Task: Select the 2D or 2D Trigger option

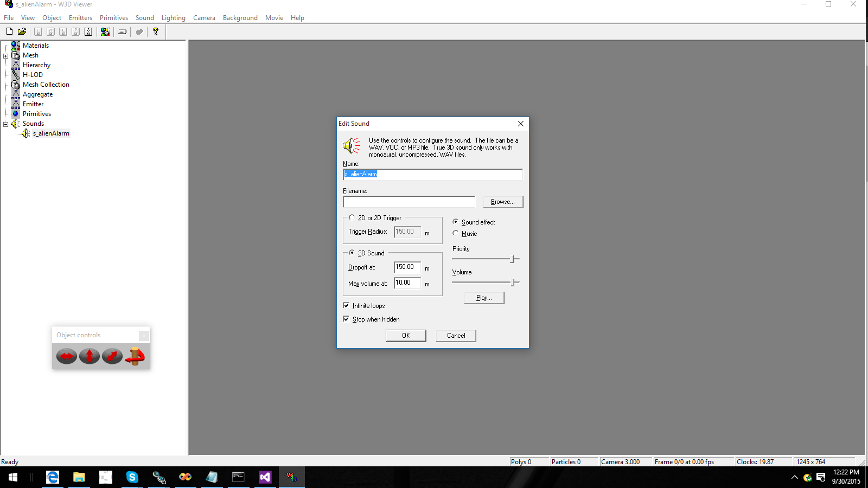Action: point(352,218)
